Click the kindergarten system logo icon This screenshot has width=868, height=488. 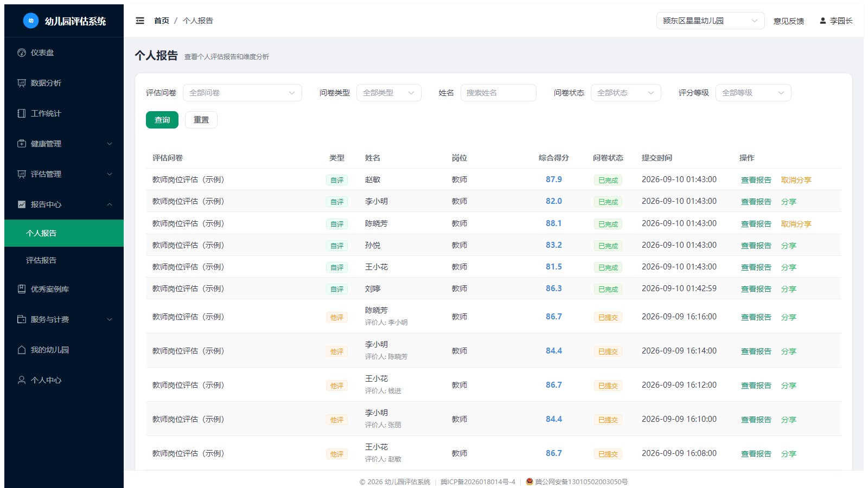(31, 21)
